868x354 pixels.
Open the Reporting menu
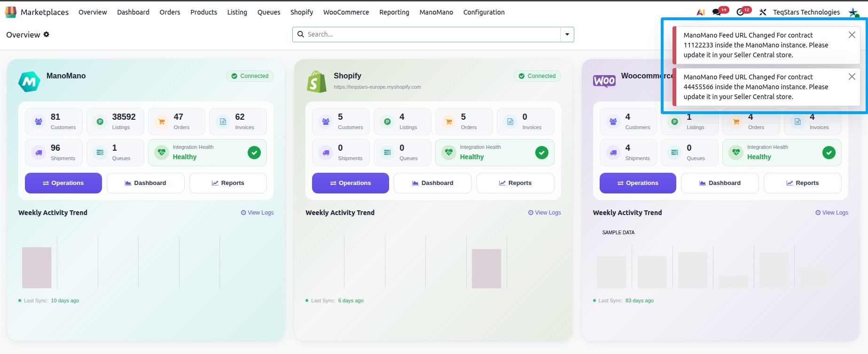[394, 12]
